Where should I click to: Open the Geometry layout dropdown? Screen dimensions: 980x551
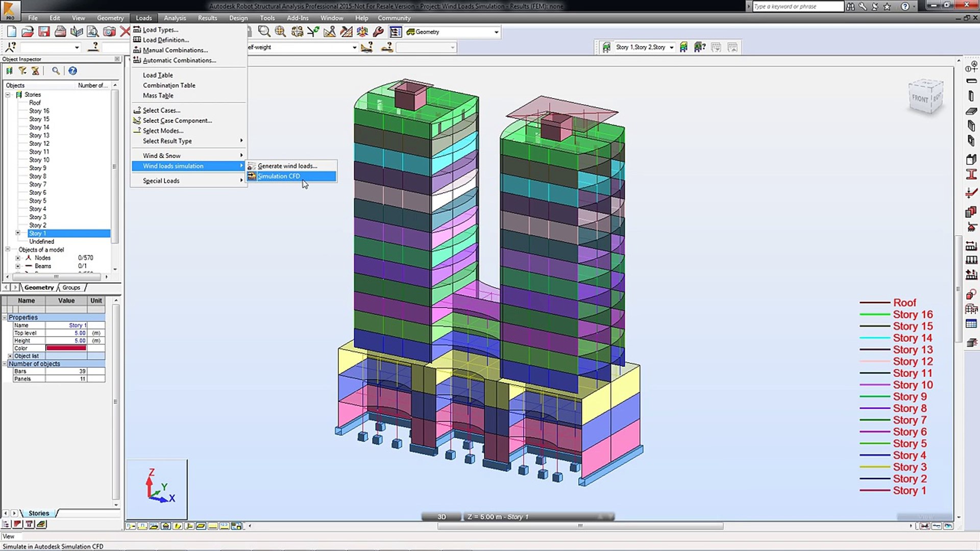coord(496,32)
